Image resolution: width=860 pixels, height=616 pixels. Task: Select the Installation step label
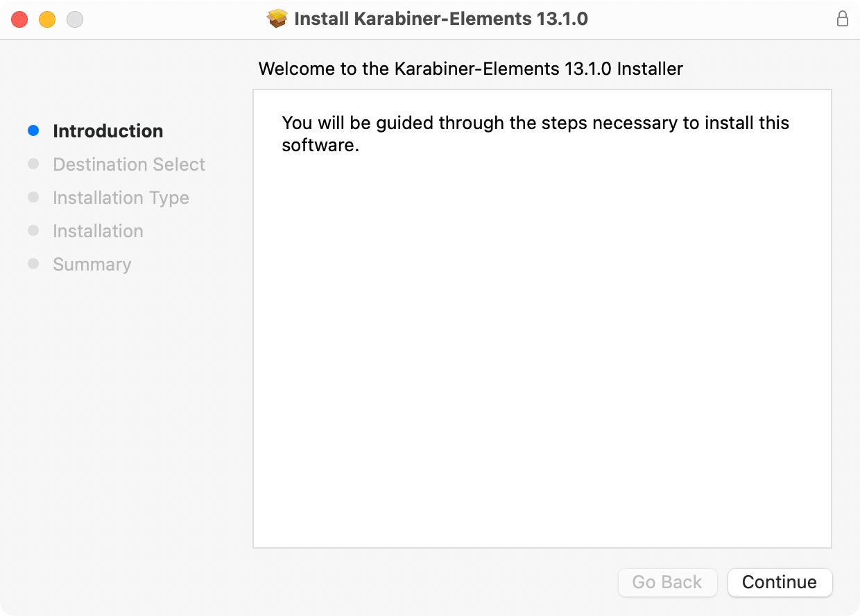coord(98,231)
